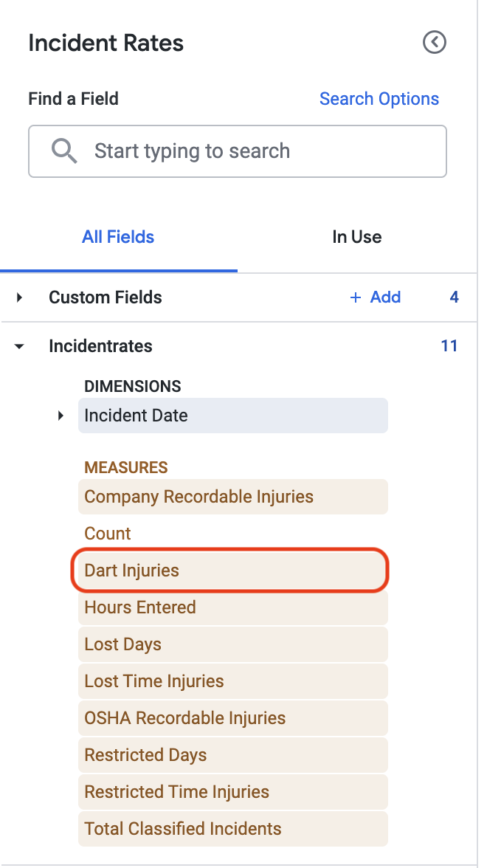Collapse the field picker with the arrow icon
This screenshot has width=487, height=868.
[x=435, y=42]
